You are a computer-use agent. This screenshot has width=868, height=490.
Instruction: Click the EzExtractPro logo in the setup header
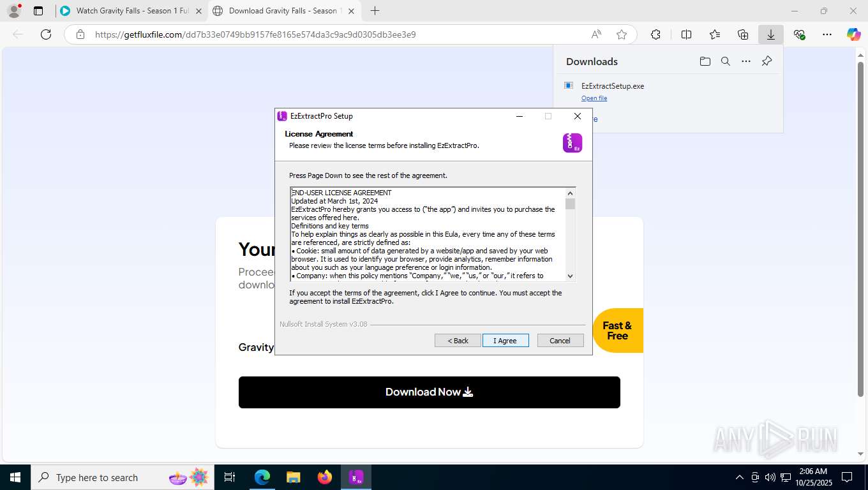[572, 143]
